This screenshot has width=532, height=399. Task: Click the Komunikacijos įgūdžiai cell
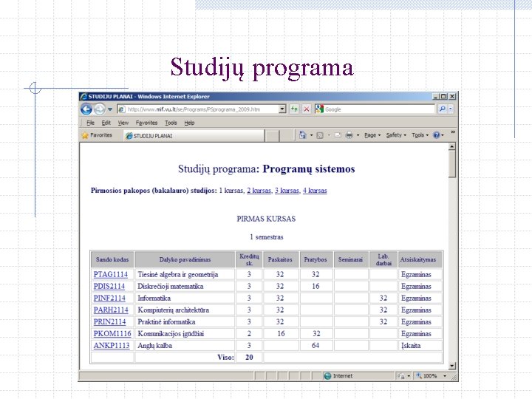pos(185,334)
